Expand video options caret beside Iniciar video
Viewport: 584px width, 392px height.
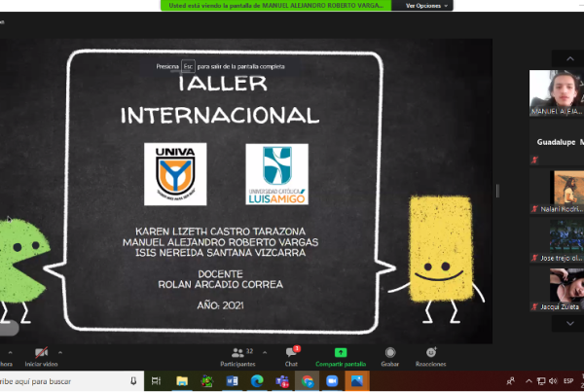pos(60,352)
